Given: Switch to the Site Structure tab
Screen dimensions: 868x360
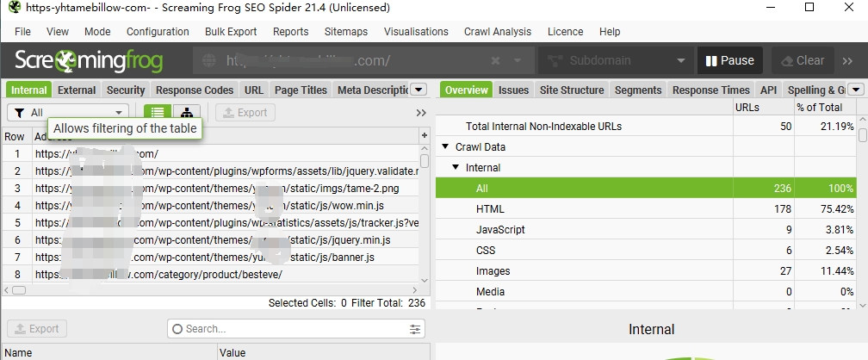Looking at the screenshot, I should pos(572,90).
